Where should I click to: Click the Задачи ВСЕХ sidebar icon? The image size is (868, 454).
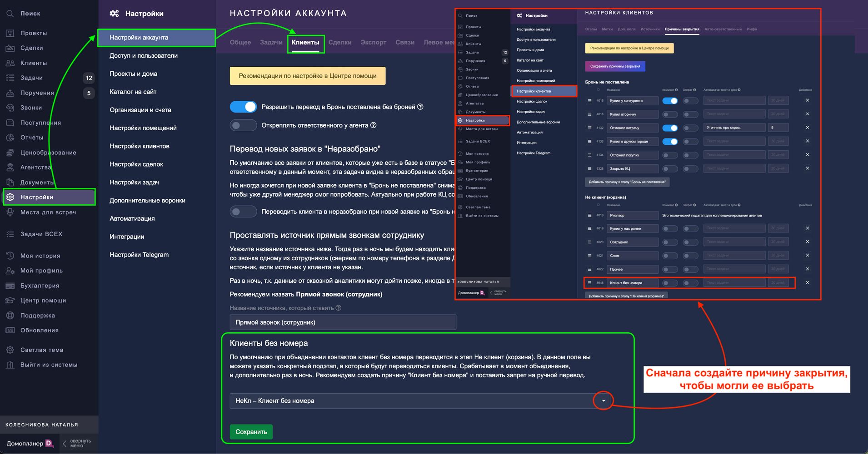pyautogui.click(x=10, y=234)
